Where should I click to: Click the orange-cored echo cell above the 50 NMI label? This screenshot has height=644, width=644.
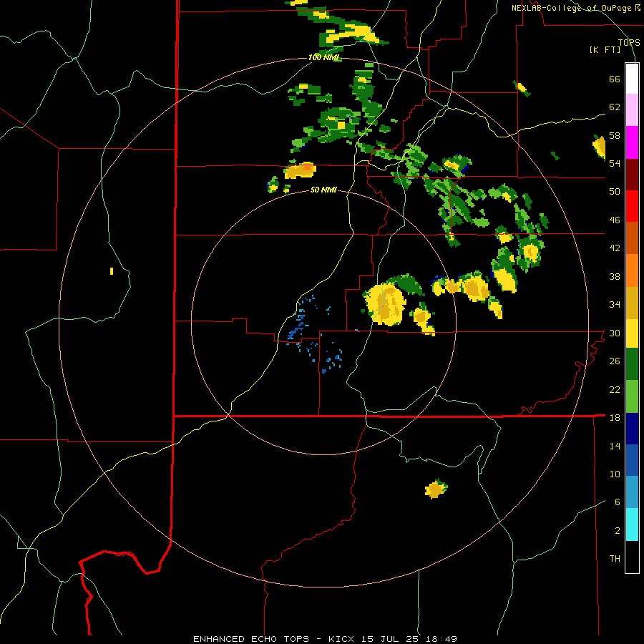[x=301, y=170]
